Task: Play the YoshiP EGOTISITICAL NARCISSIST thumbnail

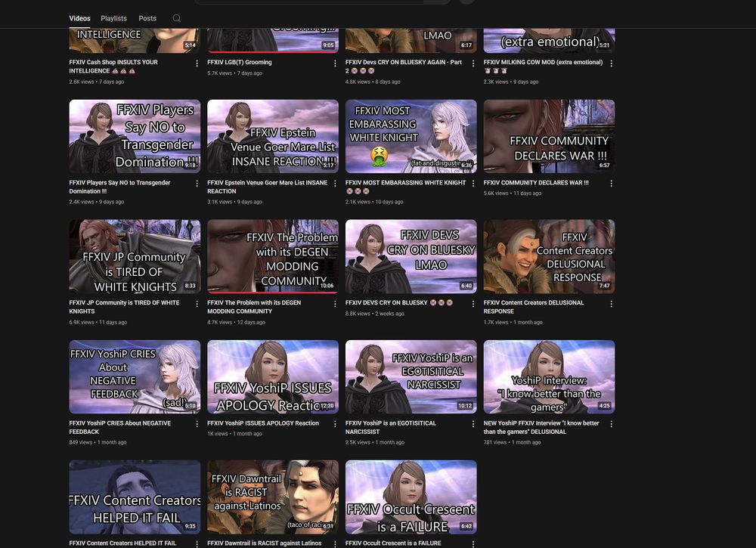Action: [411, 377]
